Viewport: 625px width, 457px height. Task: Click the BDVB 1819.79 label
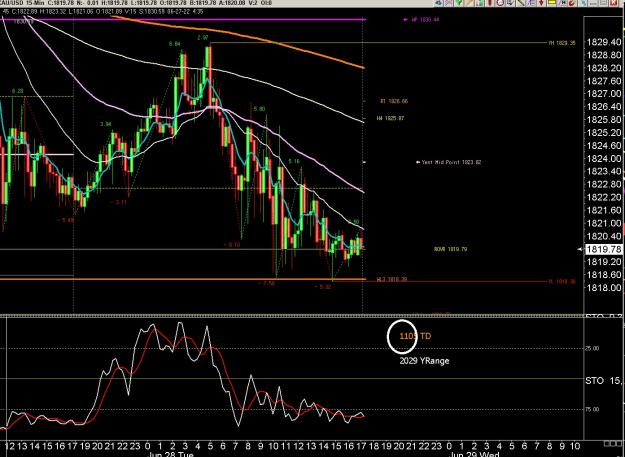[450, 249]
